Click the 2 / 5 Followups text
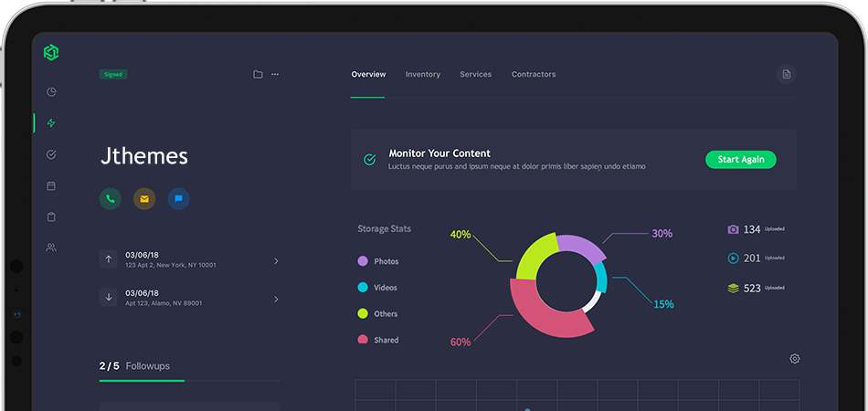This screenshot has height=411, width=868. pos(134,365)
